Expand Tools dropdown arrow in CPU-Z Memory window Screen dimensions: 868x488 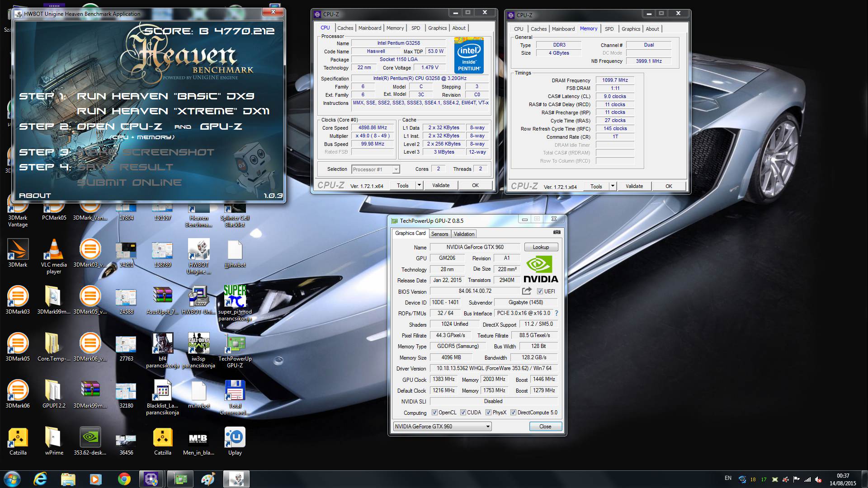[x=613, y=186]
